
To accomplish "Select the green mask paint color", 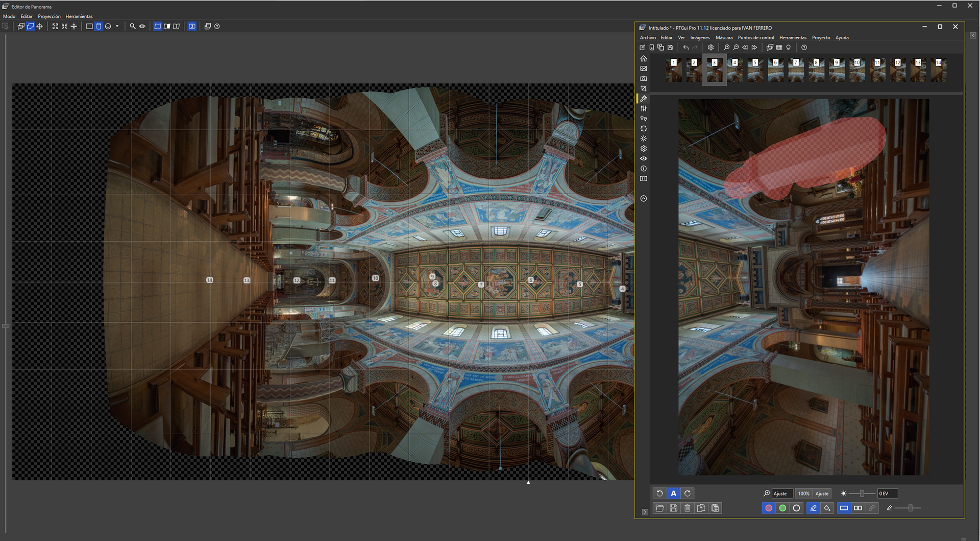I will [x=782, y=508].
